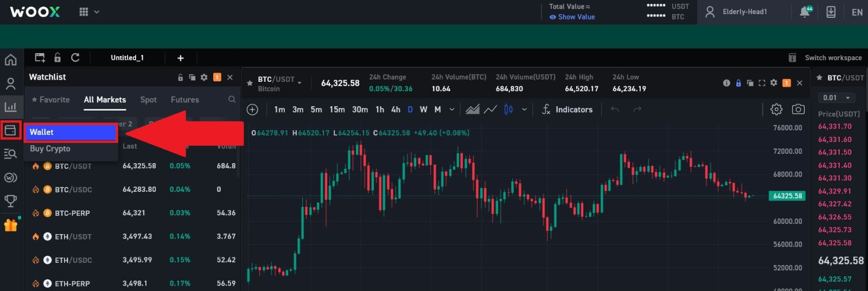Switch to the Futures tab

[x=184, y=100]
